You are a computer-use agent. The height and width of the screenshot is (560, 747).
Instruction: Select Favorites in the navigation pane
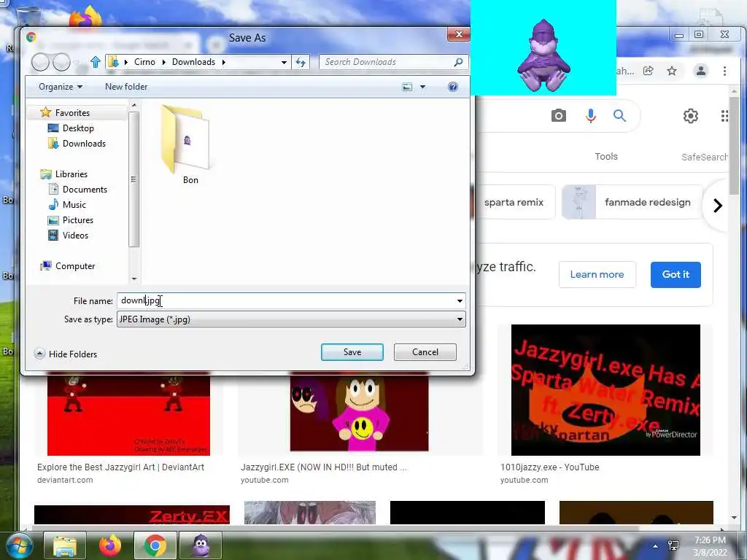click(x=72, y=113)
